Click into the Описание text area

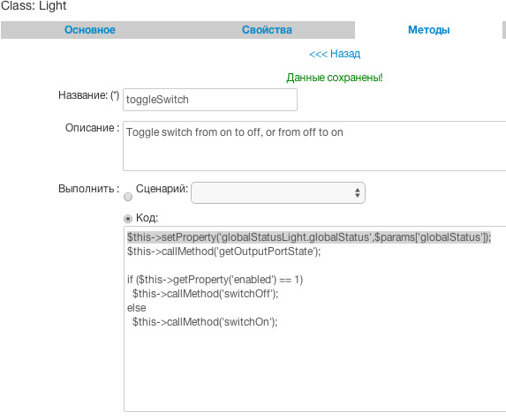314,146
